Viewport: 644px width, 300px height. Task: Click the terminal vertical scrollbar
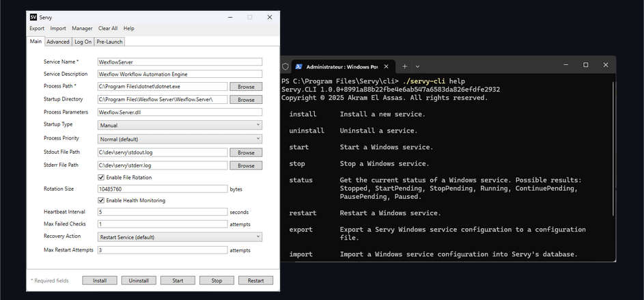(x=613, y=148)
